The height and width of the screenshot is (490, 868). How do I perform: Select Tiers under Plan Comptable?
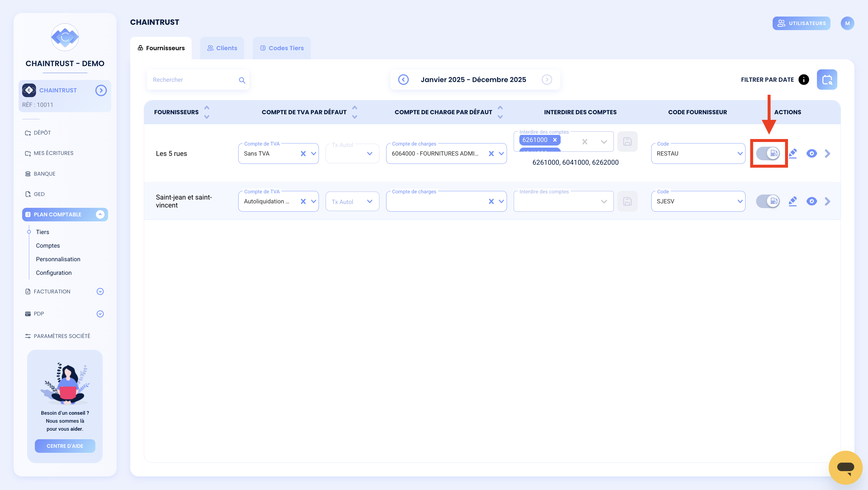[x=43, y=232]
